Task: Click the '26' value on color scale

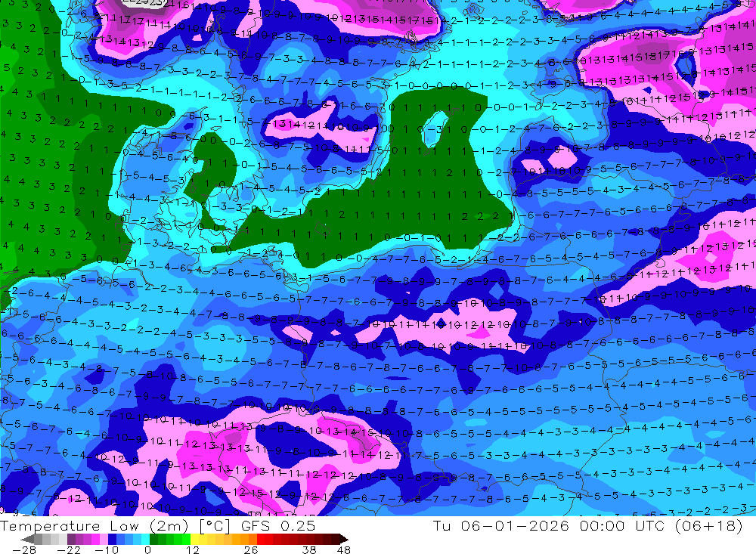Action: [251, 549]
